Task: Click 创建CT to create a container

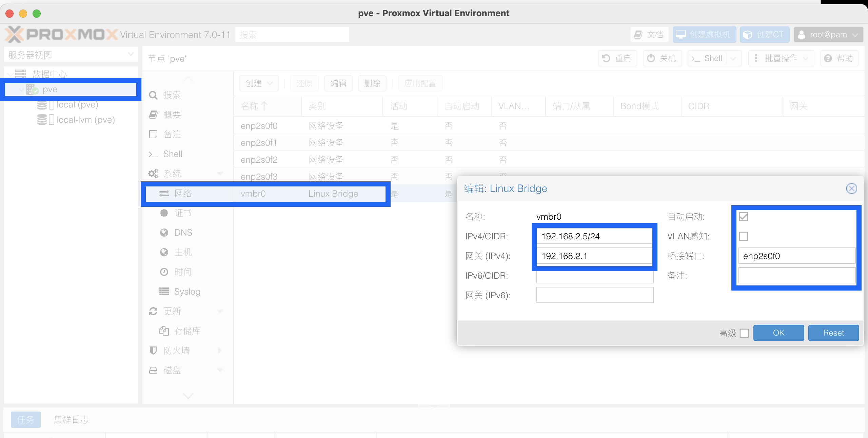Action: tap(764, 35)
